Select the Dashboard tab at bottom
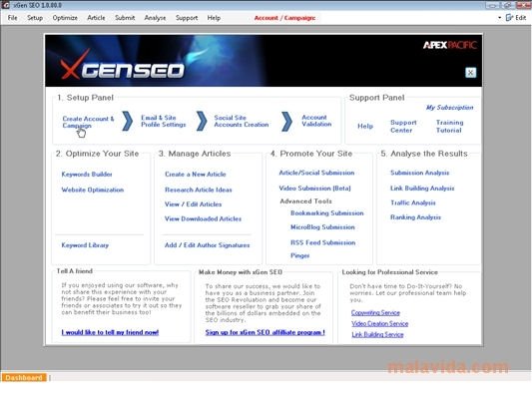This screenshot has width=532, height=398. tap(24, 377)
